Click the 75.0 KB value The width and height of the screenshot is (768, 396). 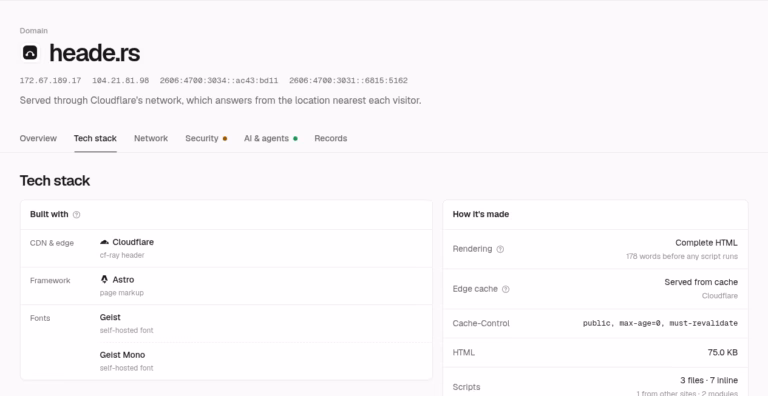point(722,353)
